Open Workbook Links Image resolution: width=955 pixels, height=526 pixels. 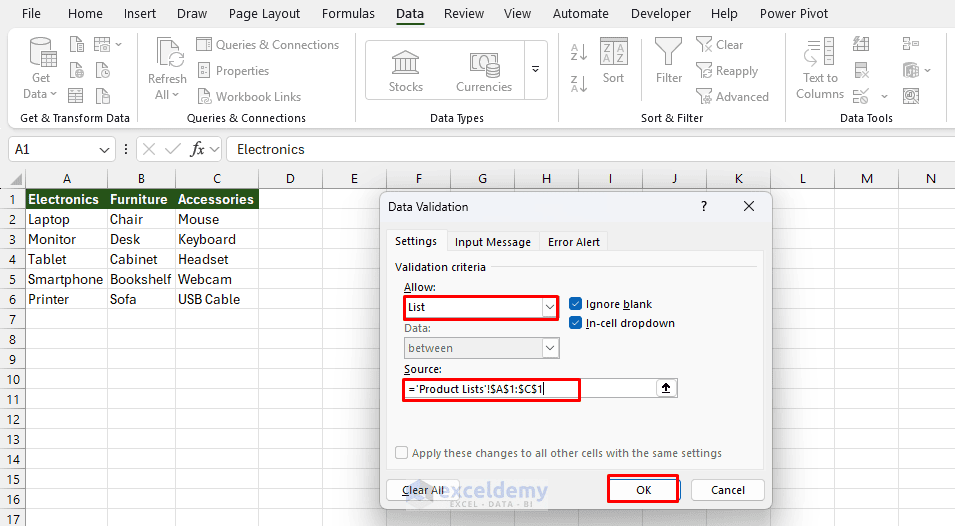[x=249, y=96]
